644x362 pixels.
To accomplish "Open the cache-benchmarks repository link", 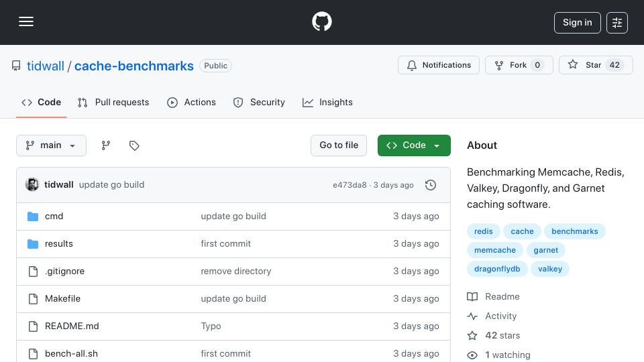I will (x=133, y=66).
